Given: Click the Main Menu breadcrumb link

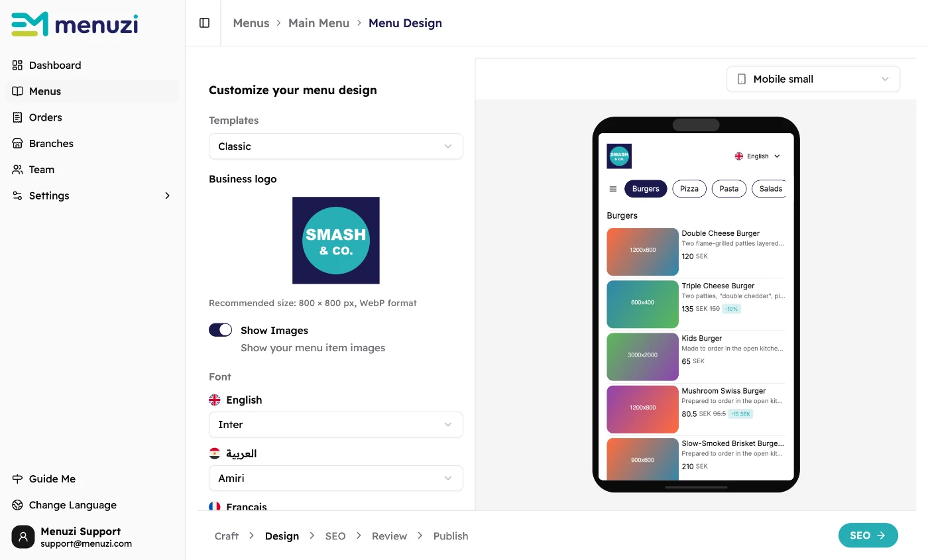Looking at the screenshot, I should pos(319,23).
